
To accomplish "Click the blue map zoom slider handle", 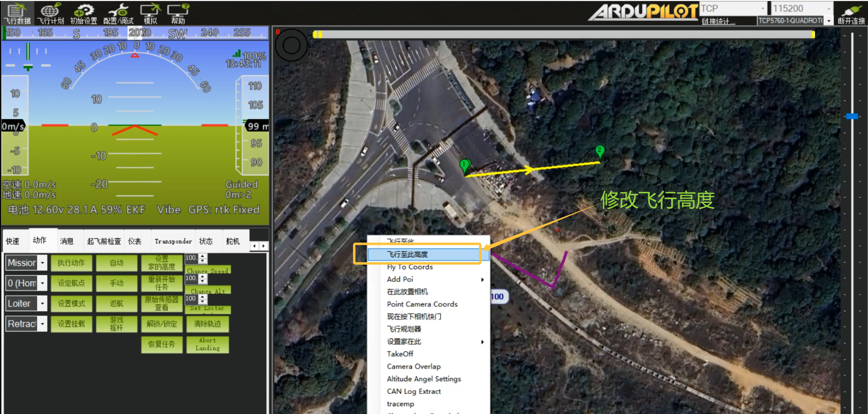I will [x=852, y=116].
